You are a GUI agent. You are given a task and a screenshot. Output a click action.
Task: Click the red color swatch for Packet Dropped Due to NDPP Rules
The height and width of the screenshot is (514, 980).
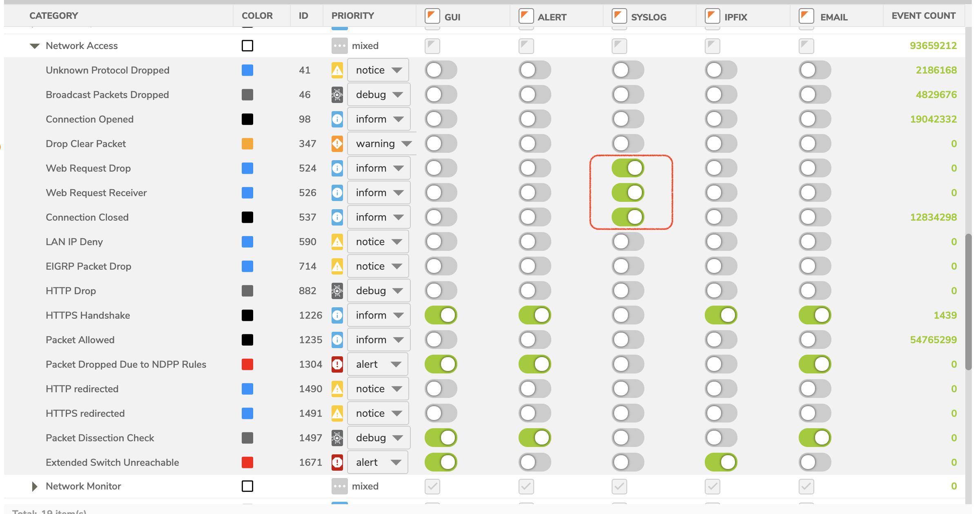click(x=247, y=364)
